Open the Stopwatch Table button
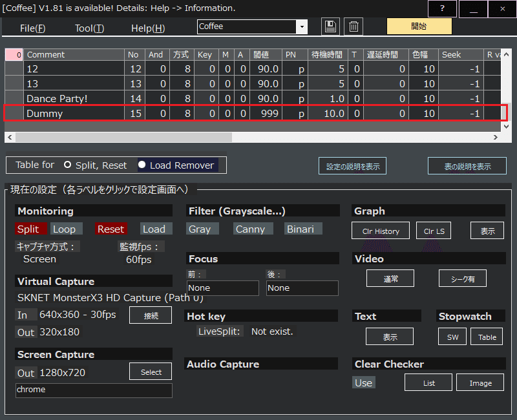The image size is (517, 420). (x=487, y=337)
